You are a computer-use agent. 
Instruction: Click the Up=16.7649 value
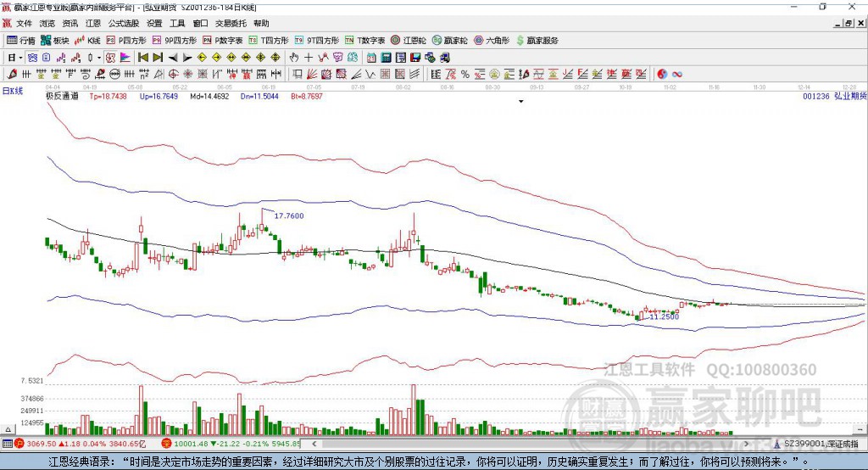tap(159, 96)
